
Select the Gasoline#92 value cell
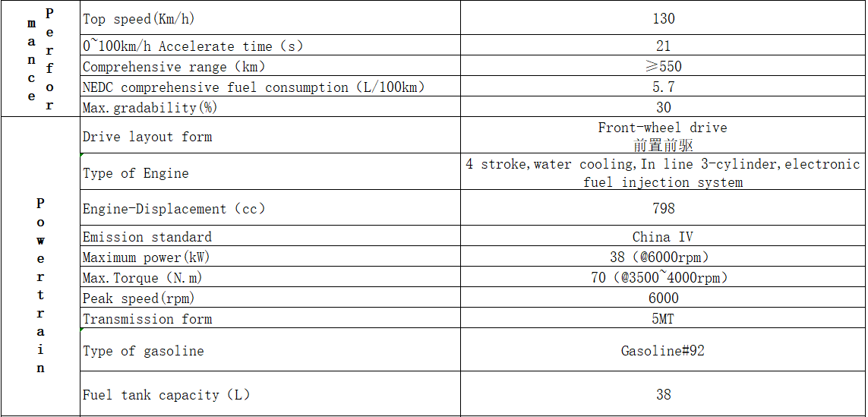pyautogui.click(x=664, y=349)
